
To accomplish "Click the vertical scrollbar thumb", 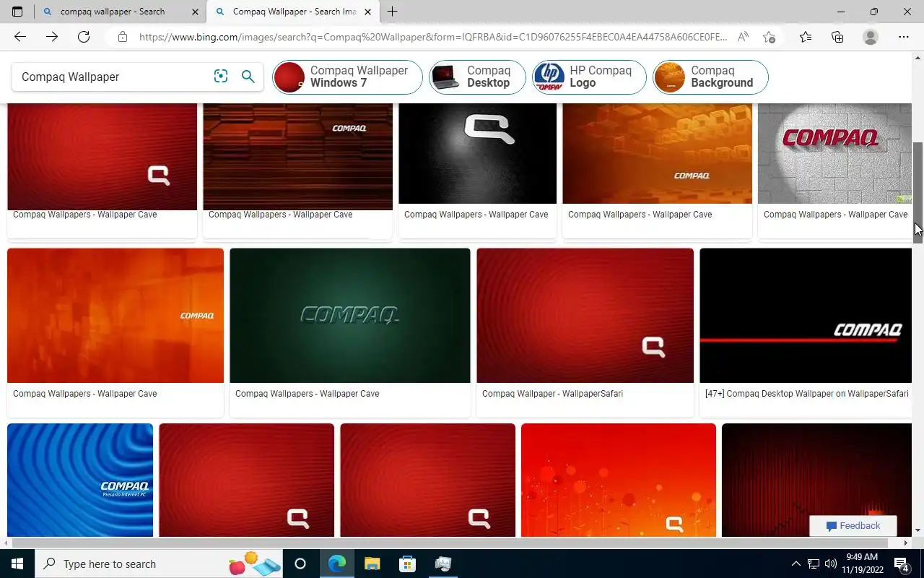I will [918, 192].
